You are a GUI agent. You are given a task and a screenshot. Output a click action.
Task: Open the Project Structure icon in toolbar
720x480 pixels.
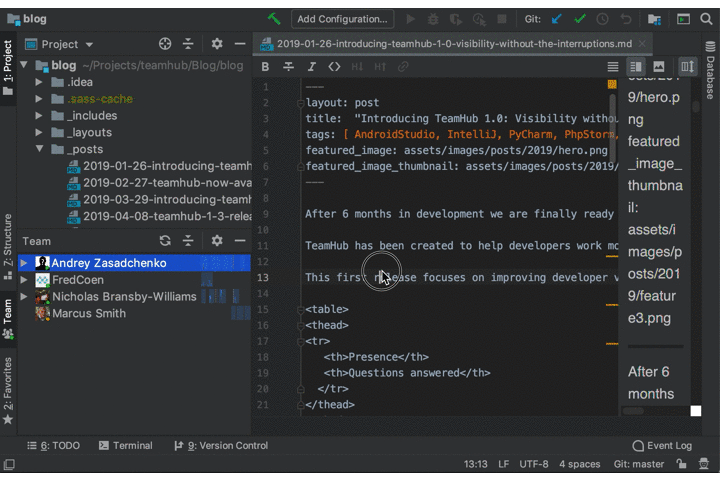click(654, 19)
